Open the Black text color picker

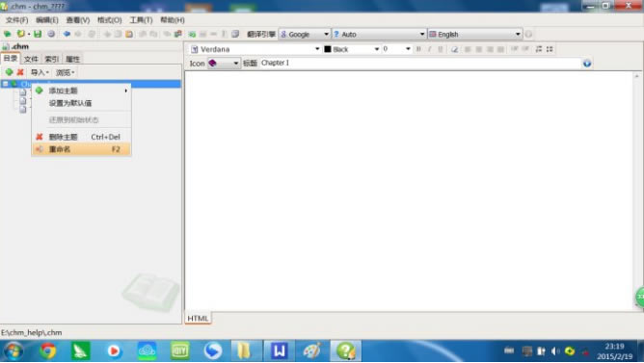352,49
